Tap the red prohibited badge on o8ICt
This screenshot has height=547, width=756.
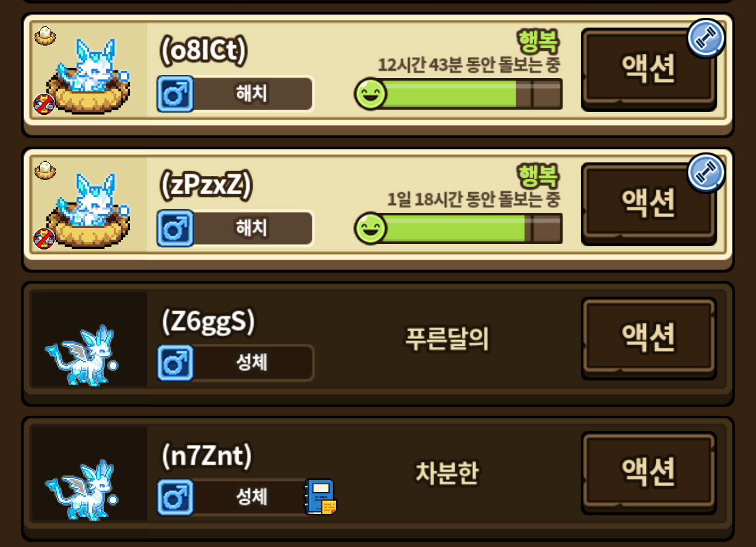point(44,104)
